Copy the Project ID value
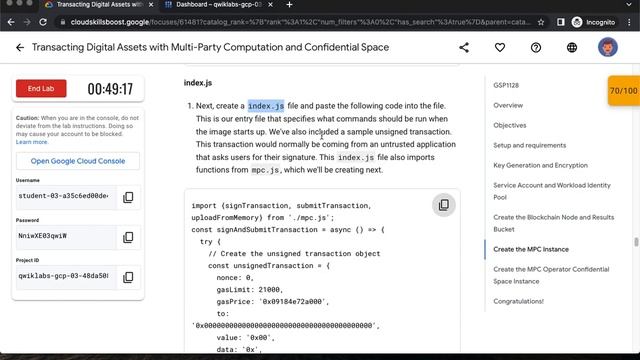 (128, 277)
